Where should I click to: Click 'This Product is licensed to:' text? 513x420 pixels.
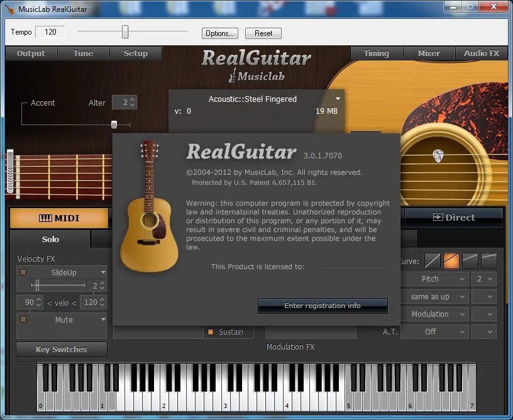tap(258, 267)
